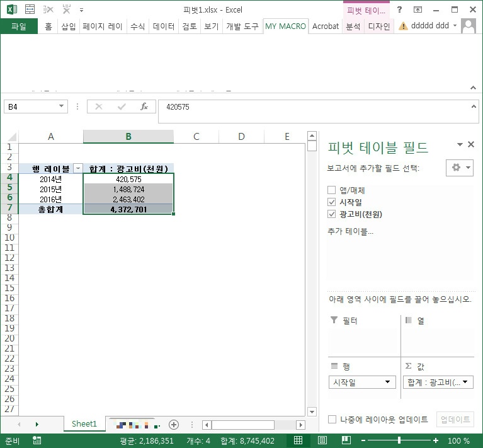Click the select all corner triangle

(x=12, y=137)
